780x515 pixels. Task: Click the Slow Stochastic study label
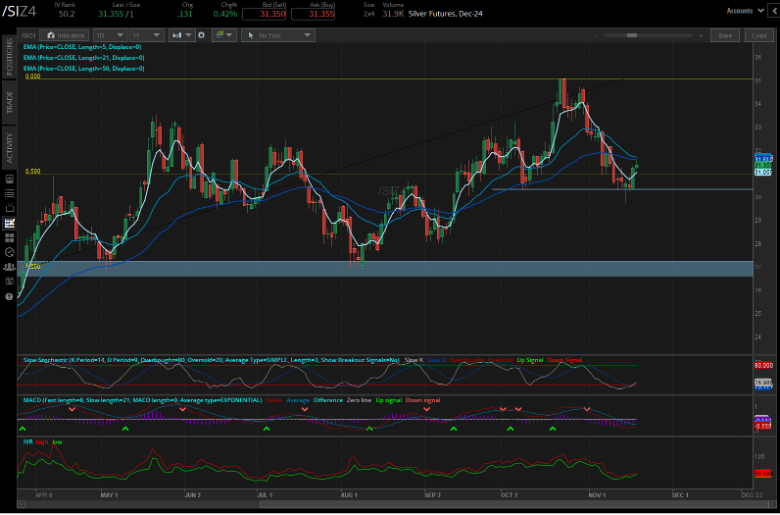(211, 360)
